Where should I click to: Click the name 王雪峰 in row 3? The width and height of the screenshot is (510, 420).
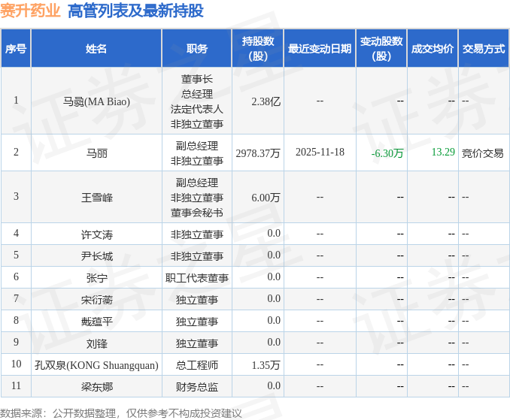tap(96, 197)
